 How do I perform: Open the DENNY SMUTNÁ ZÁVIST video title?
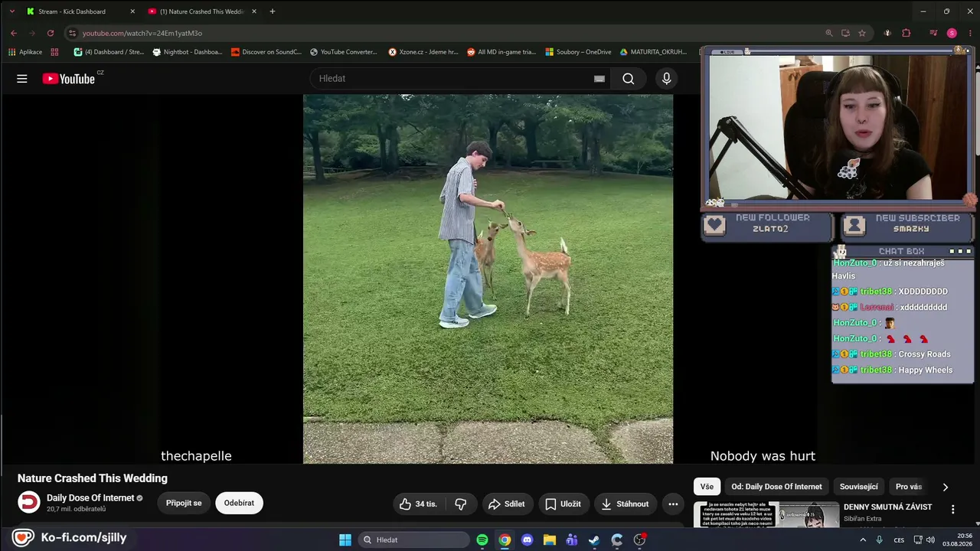point(888,507)
